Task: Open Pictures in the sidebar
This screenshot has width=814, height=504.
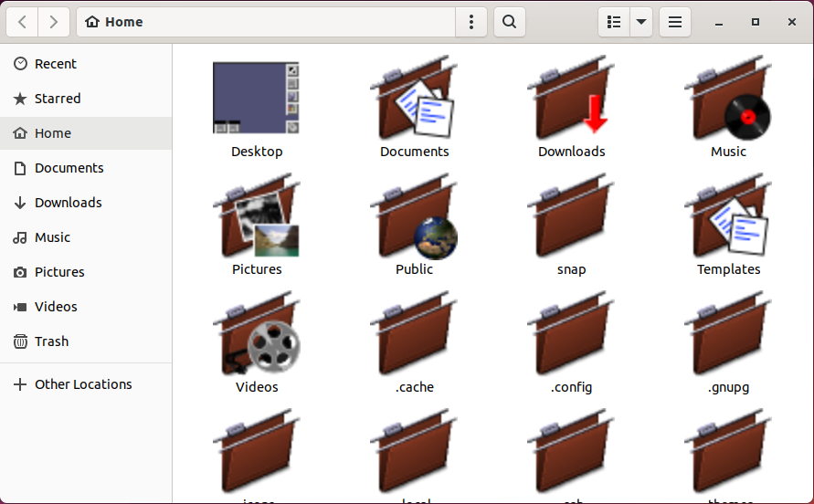Action: (x=86, y=272)
